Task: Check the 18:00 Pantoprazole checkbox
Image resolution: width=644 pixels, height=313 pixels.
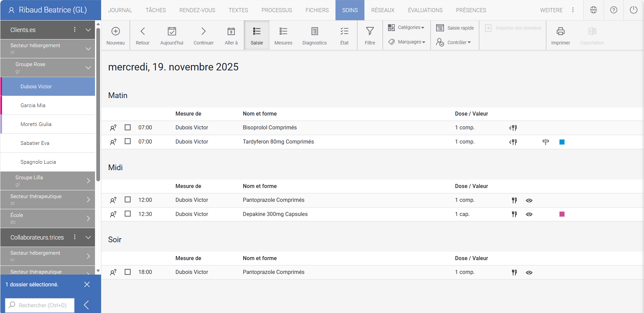Action: (x=128, y=272)
